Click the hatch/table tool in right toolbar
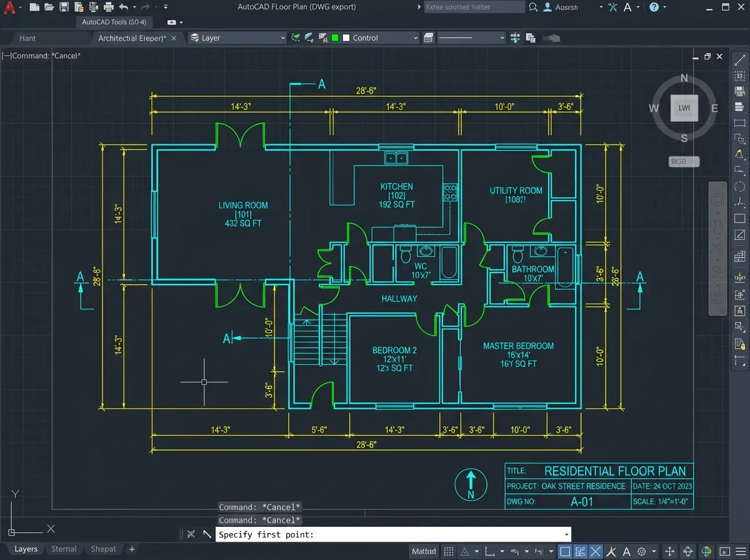The image size is (750, 560). tap(740, 256)
